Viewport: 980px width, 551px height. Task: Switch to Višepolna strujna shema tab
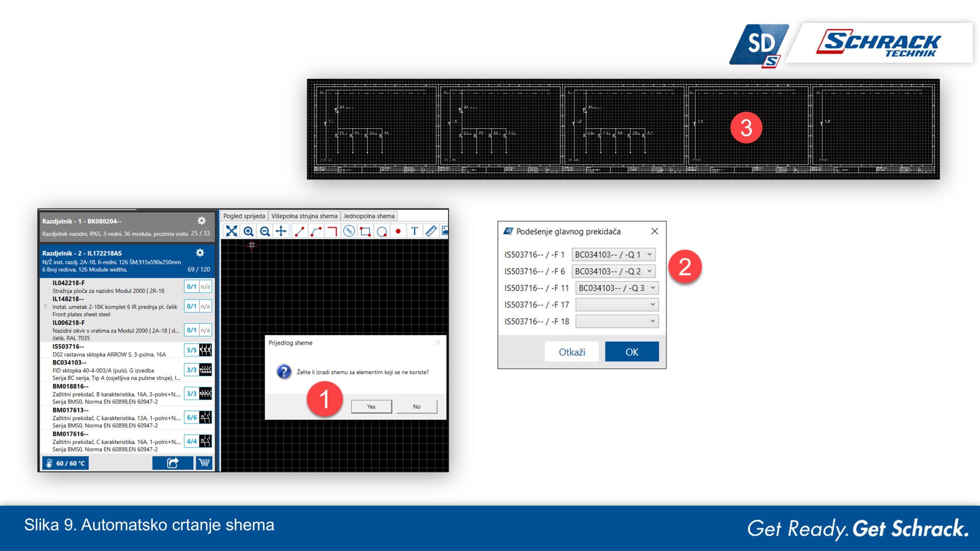tap(304, 216)
